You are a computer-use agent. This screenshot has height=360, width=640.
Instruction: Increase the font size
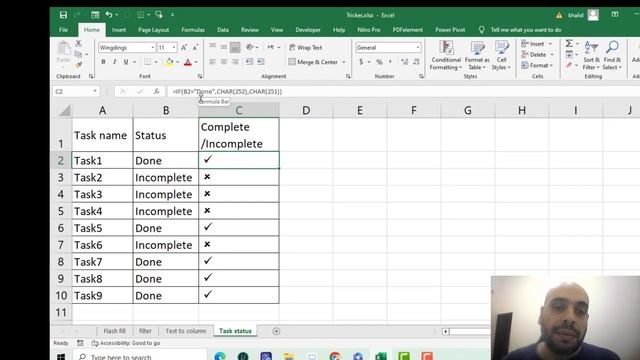tap(184, 48)
